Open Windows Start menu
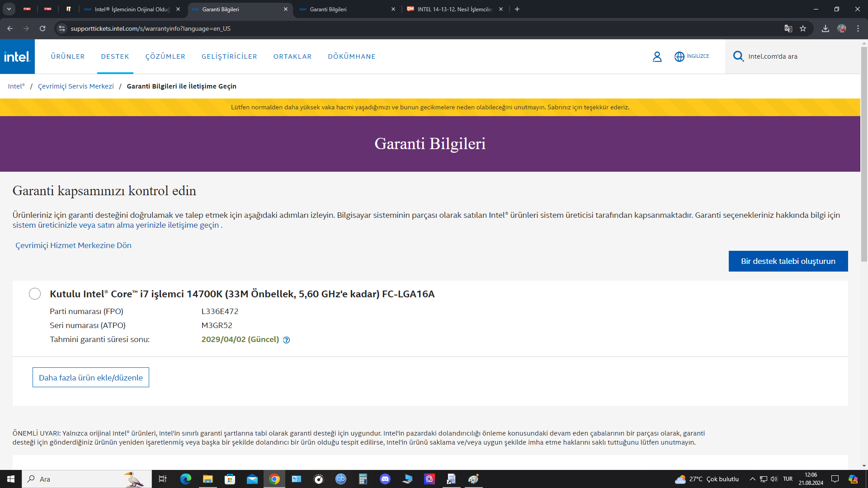The width and height of the screenshot is (868, 488). [x=11, y=479]
